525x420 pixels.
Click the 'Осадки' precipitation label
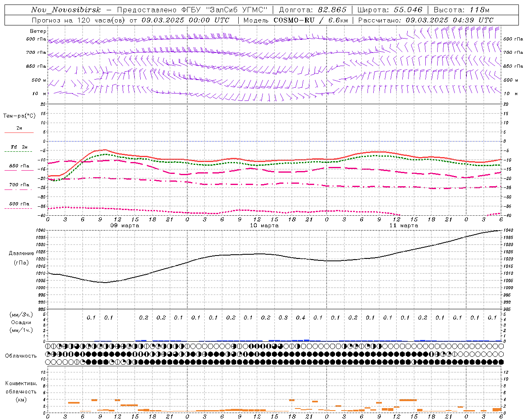(x=21, y=322)
